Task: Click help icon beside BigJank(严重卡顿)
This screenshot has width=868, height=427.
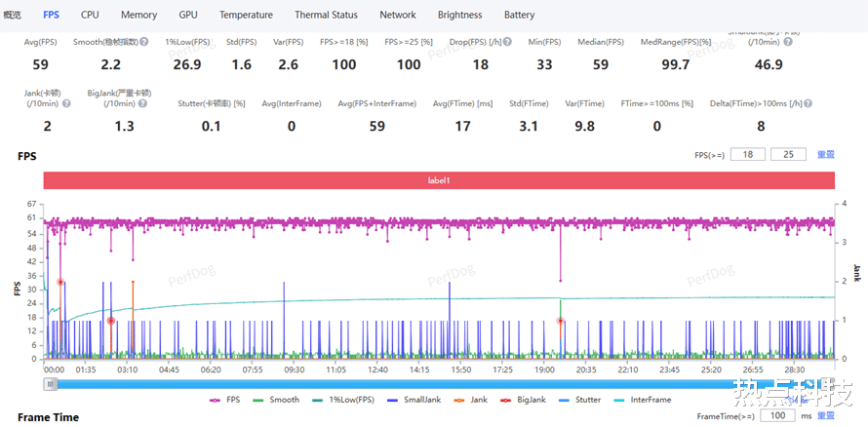Action: point(144,103)
